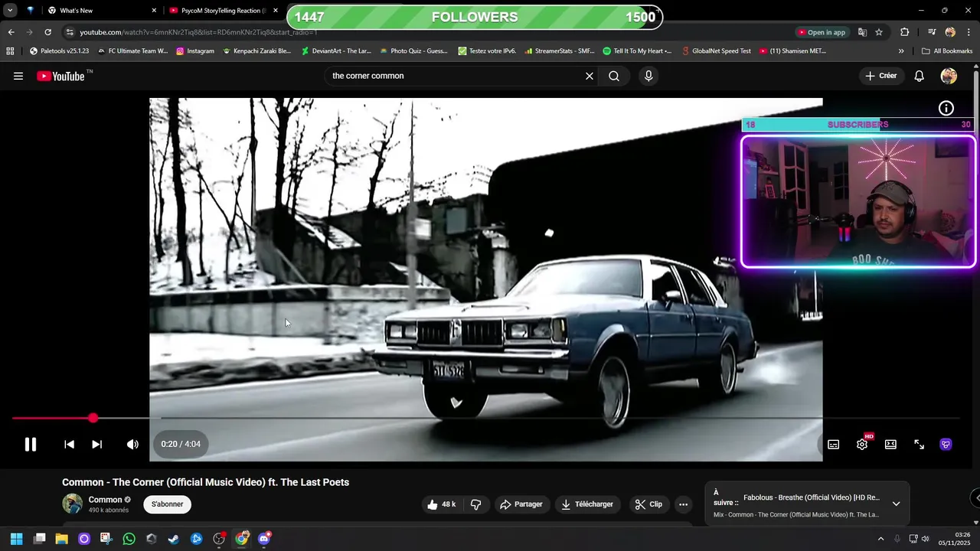Open the HD player settings gear
Viewport: 980px width, 551px height.
862,444
